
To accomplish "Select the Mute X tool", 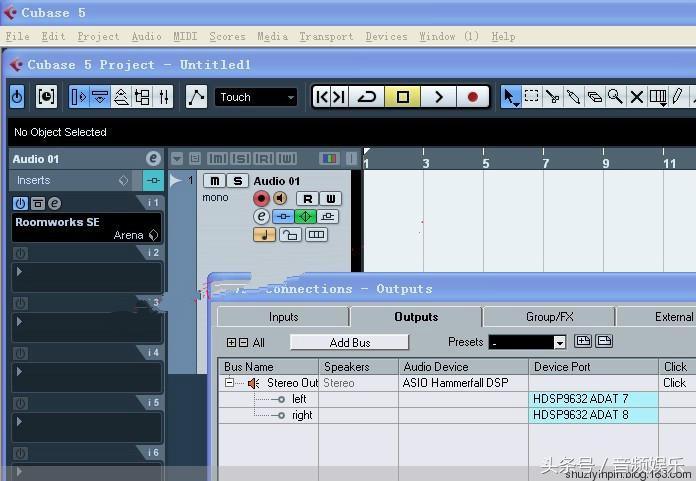I will coord(637,96).
